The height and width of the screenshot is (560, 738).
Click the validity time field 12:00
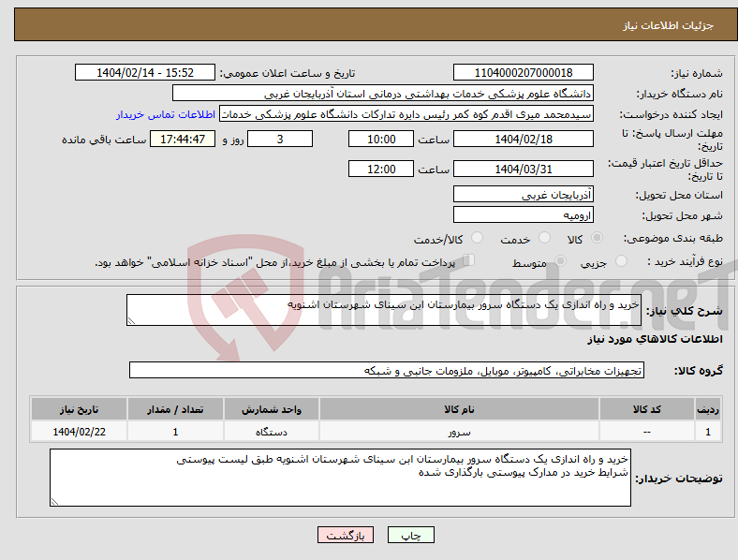[x=381, y=169]
